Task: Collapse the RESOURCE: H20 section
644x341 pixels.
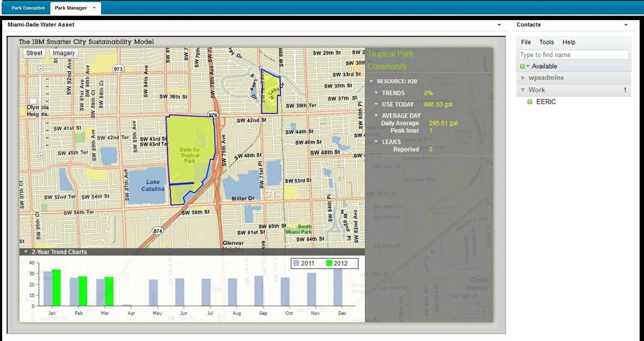Action: tap(371, 81)
